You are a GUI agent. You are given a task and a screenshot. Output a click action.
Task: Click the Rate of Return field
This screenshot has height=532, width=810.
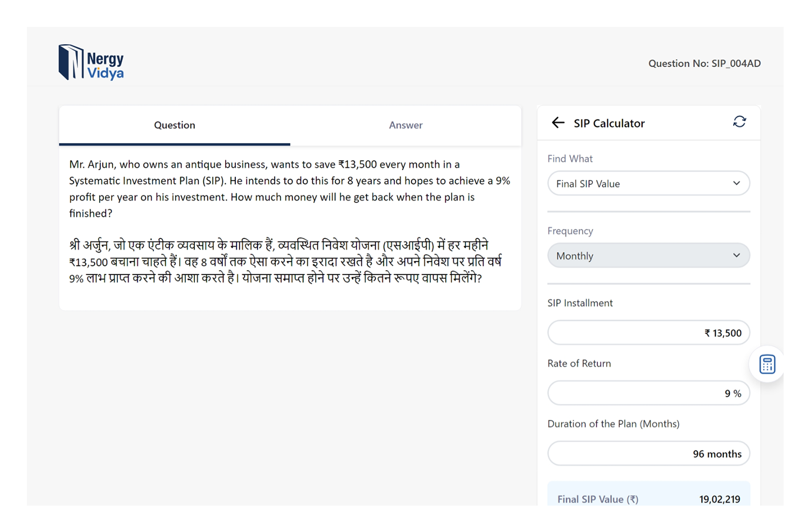point(648,393)
